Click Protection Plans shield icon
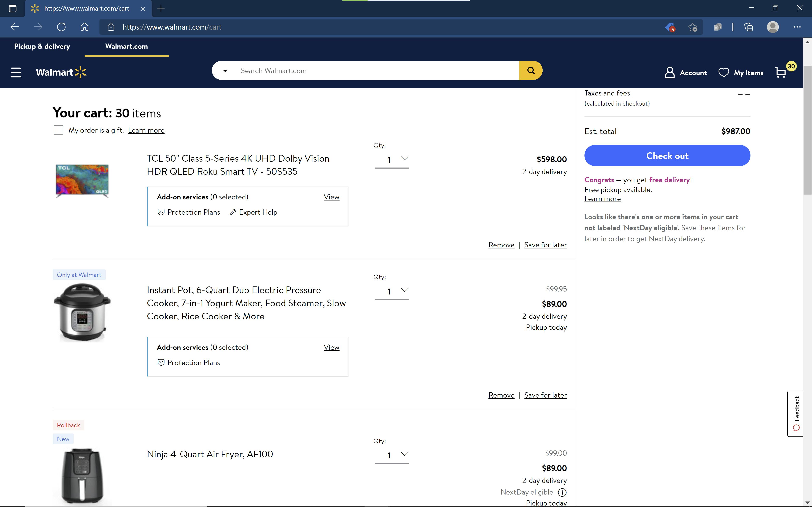Viewport: 812px width, 507px height. point(161,212)
